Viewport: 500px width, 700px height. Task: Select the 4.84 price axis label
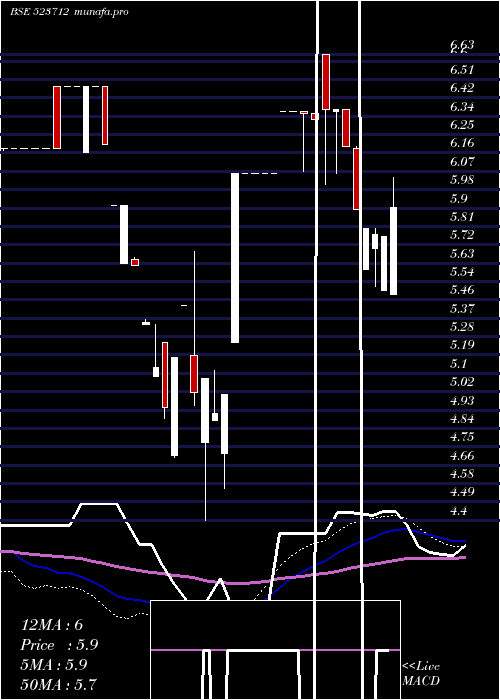pos(462,419)
